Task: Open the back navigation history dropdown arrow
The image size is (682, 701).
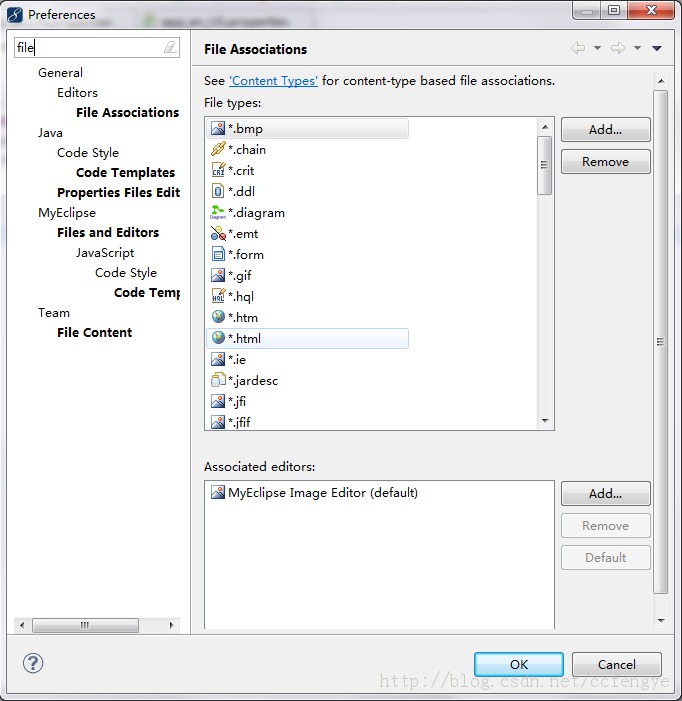Action: click(x=598, y=49)
